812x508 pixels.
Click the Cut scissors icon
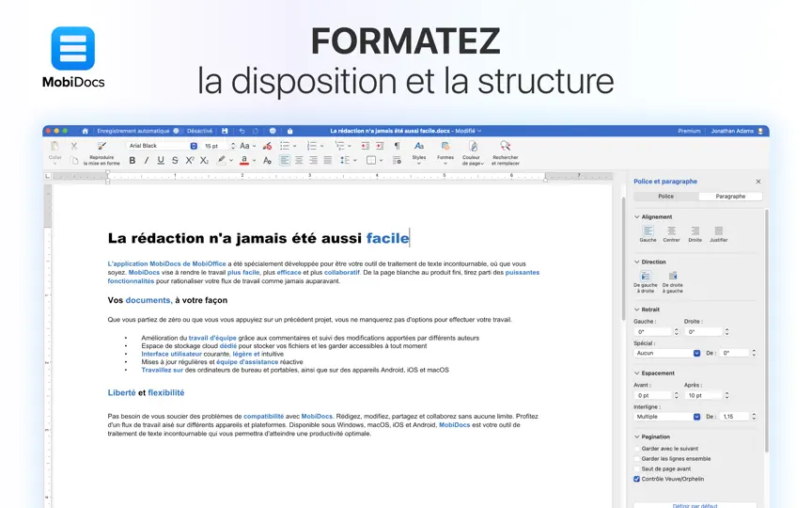pyautogui.click(x=74, y=146)
